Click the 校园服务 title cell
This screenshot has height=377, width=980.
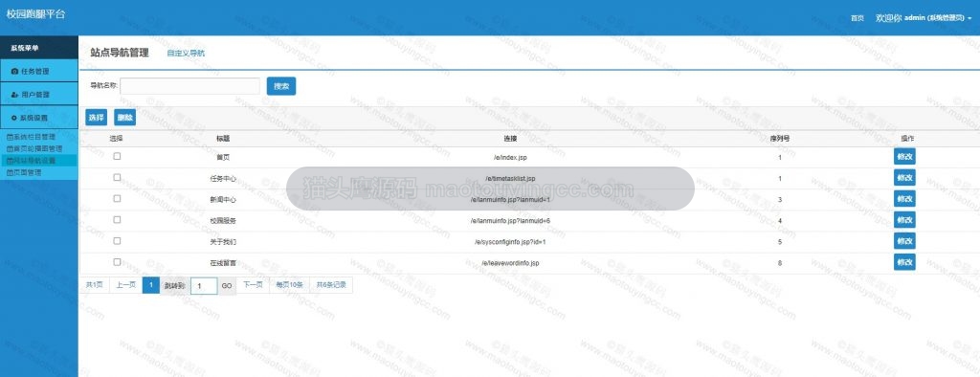pyautogui.click(x=223, y=221)
